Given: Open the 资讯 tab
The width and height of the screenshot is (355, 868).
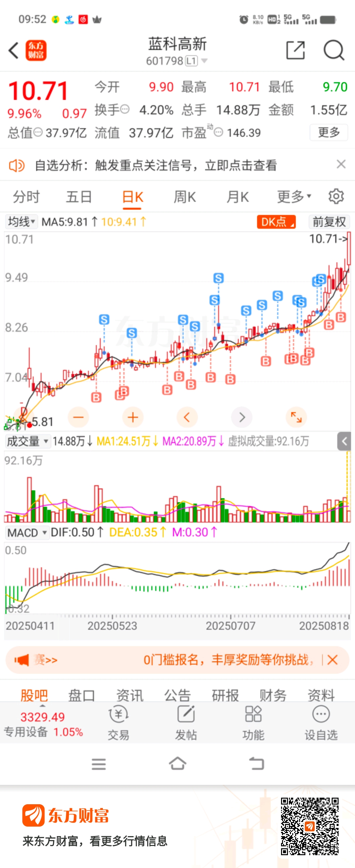Looking at the screenshot, I should click(x=130, y=695).
